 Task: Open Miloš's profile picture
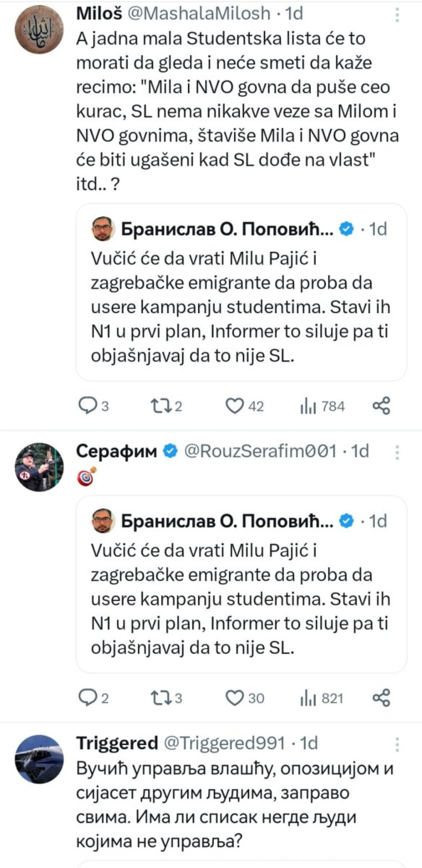coord(39,29)
